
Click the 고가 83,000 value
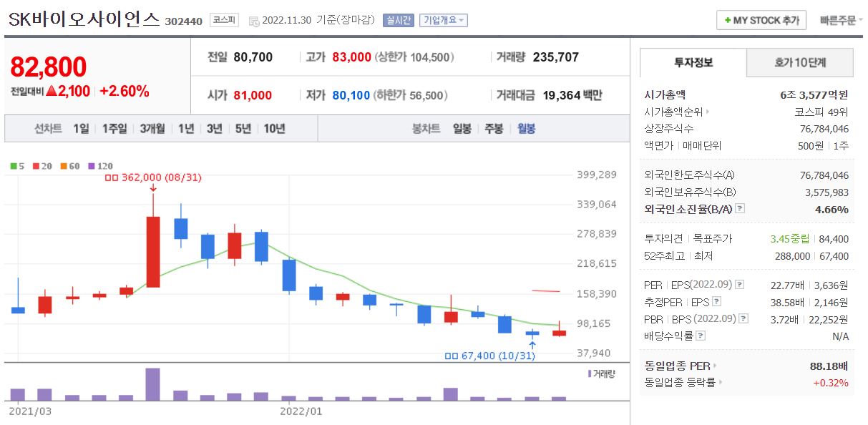pyautogui.click(x=351, y=57)
